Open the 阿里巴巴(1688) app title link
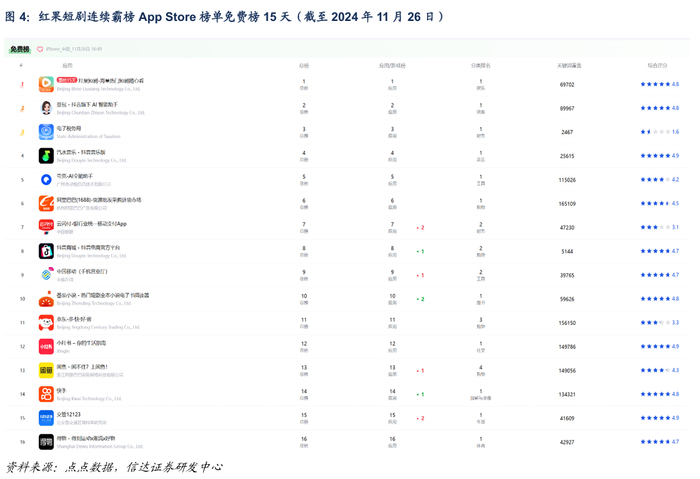Screen dimensions: 700x479 99,200
